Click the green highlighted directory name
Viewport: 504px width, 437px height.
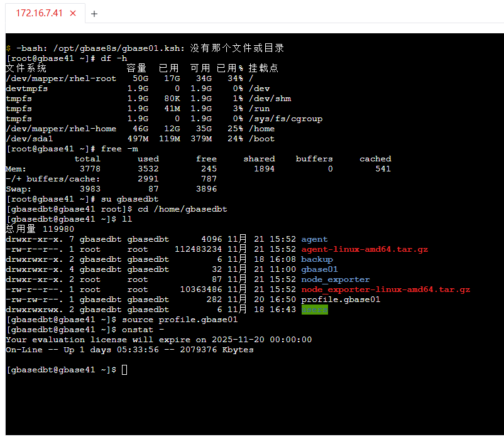click(x=314, y=310)
